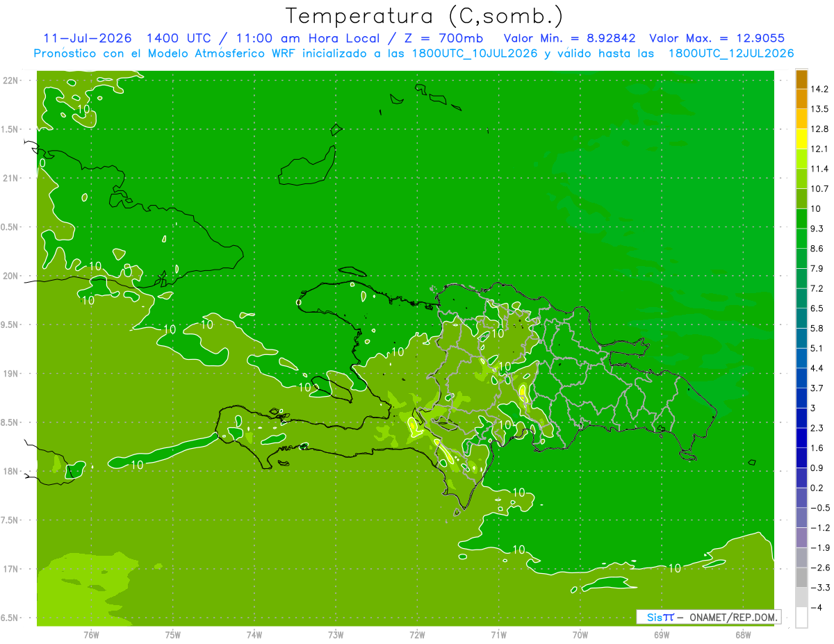Click the '20N' latitude label

[11, 276]
